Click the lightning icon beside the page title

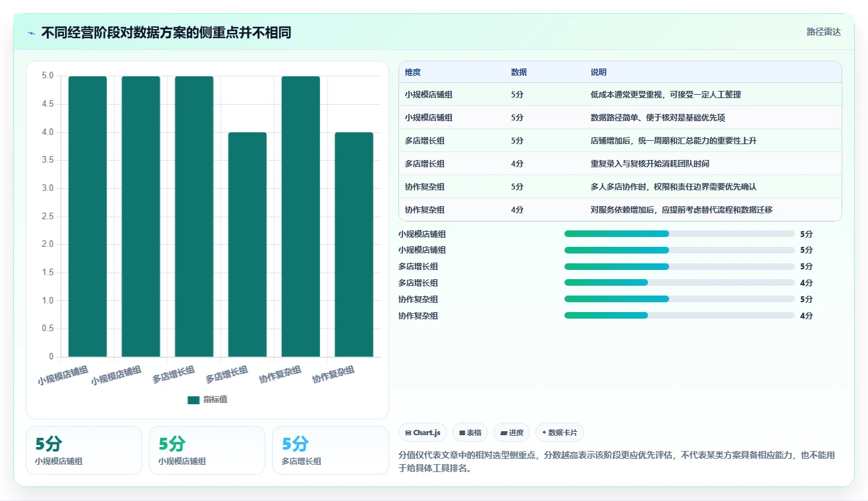tap(32, 33)
